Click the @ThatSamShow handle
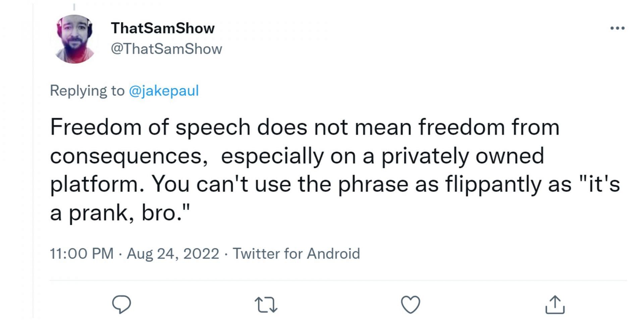This screenshot has width=644, height=322. pos(166,49)
